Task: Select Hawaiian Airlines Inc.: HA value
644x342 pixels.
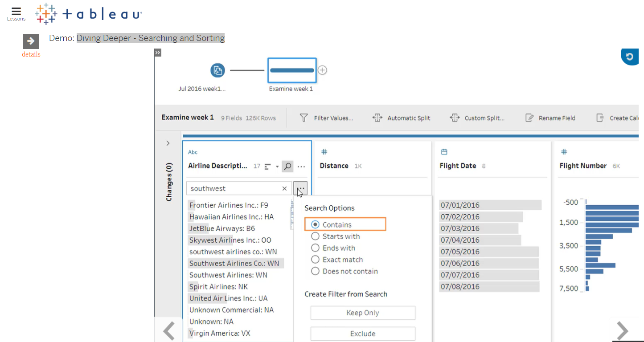Action: point(231,217)
